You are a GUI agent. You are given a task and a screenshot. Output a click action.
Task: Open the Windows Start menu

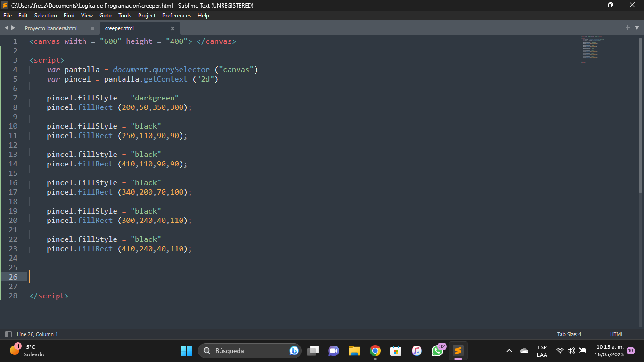click(186, 351)
